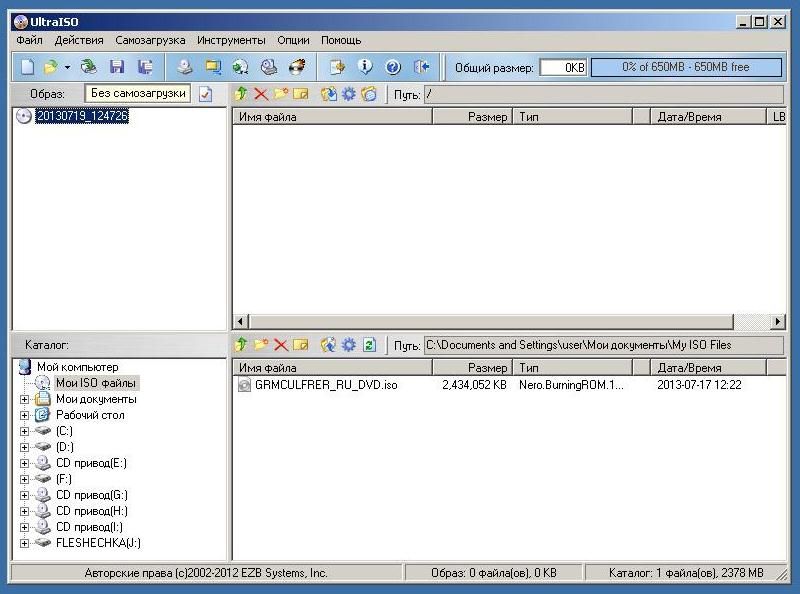Screen dimensions: 800x594
Task: Click the Open CD/DVD toolbar icon
Action: tap(89, 67)
